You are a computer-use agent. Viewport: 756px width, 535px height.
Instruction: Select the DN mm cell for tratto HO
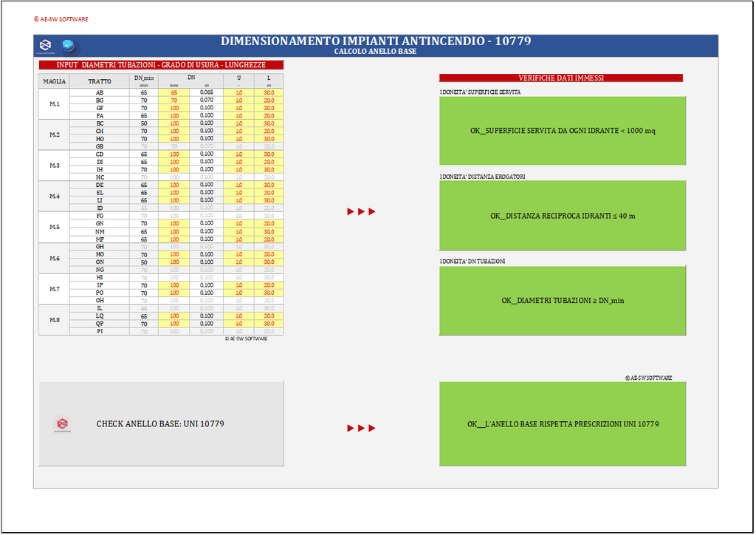[174, 254]
